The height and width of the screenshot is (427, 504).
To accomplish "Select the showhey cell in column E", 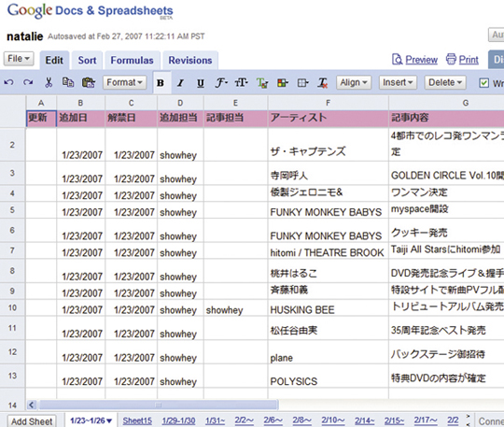I will coord(235,308).
